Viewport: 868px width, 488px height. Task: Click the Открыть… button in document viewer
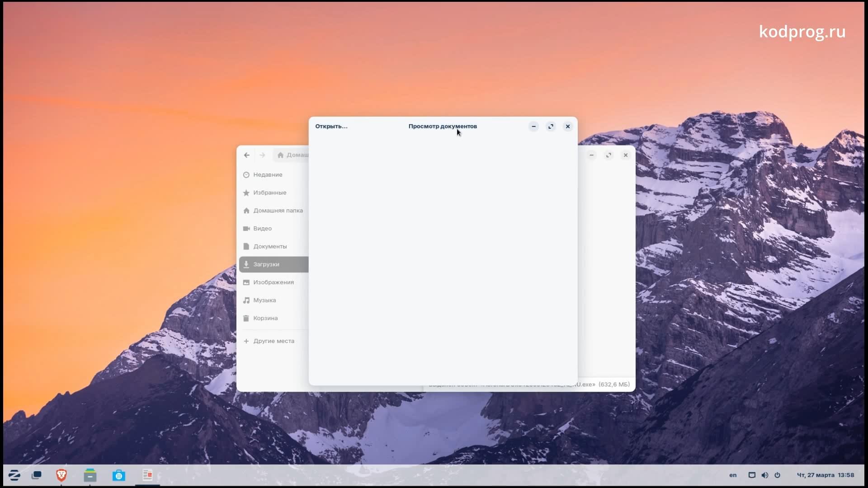331,127
